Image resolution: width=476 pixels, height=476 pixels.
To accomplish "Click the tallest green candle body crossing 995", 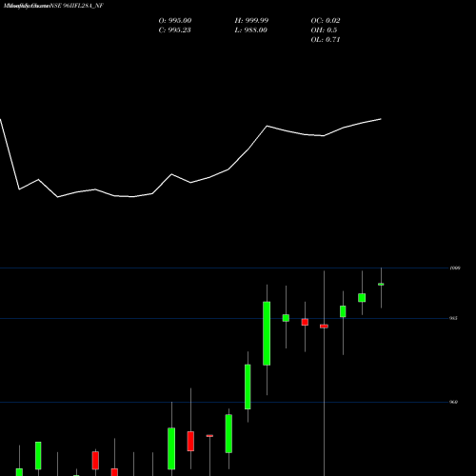I will pos(267,333).
